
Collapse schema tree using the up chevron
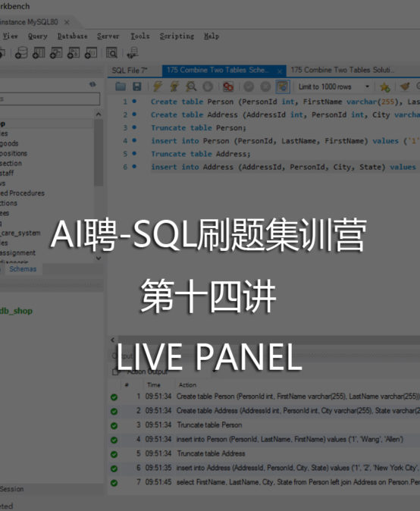tap(99, 114)
